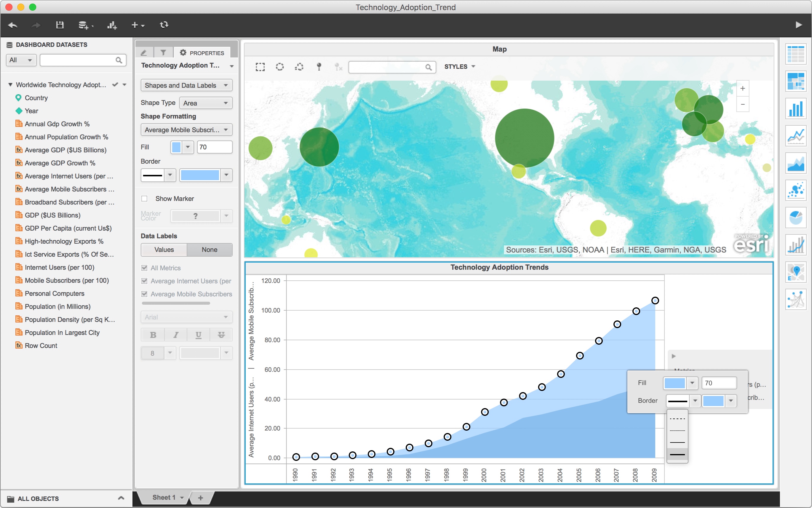Open Average Mobile Subscribers series dropdown

186,130
